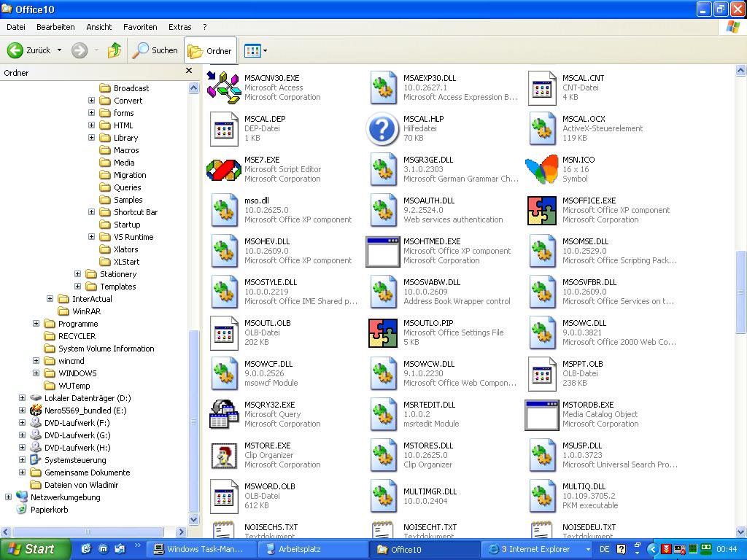Image resolution: width=747 pixels, height=560 pixels.
Task: Expand the Shortcut Bar folder node
Action: (x=91, y=212)
